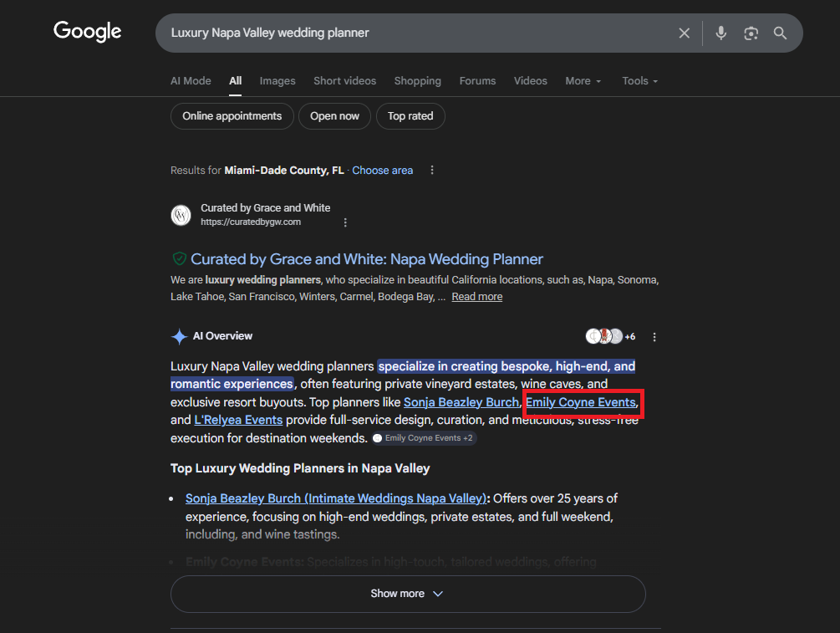840x633 pixels.
Task: Apply the Top rated filter chip
Action: (x=410, y=116)
